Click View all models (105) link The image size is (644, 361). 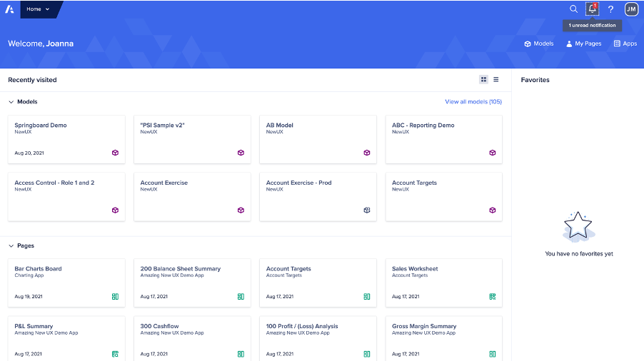click(x=473, y=102)
